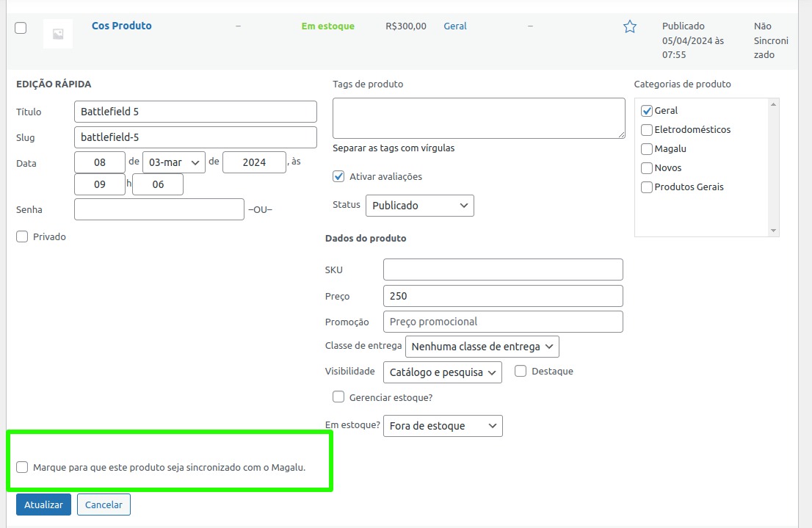Viewport: 812px width, 528px height.
Task: Click the Preço field showing 250
Action: (504, 296)
